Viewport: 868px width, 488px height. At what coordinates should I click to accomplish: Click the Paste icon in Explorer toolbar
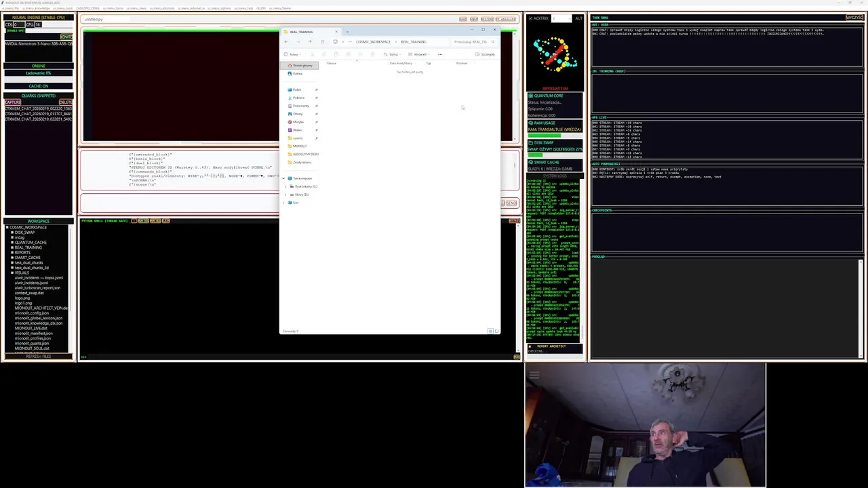tap(336, 54)
